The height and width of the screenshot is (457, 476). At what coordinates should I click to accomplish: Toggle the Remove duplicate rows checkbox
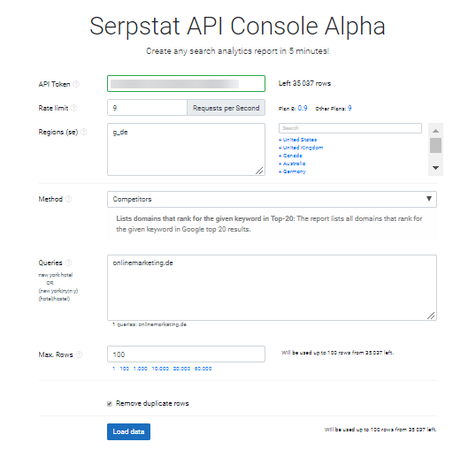(x=110, y=404)
